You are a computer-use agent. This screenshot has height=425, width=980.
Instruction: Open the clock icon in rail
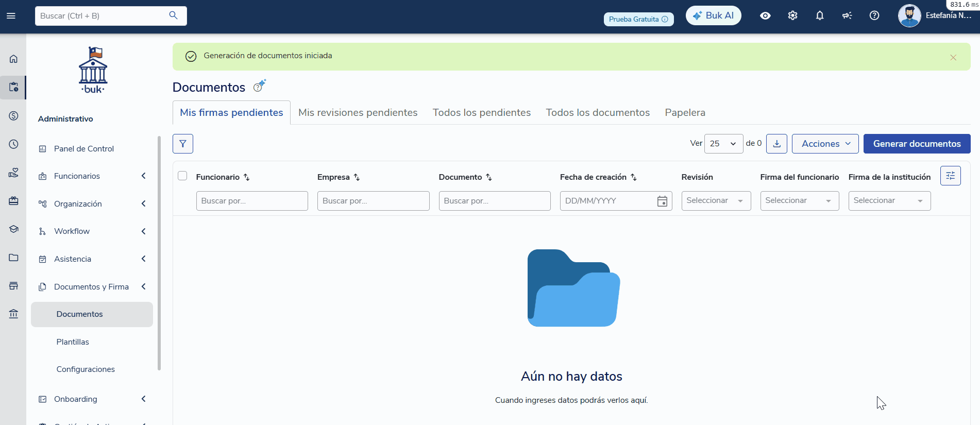pyautogui.click(x=13, y=144)
